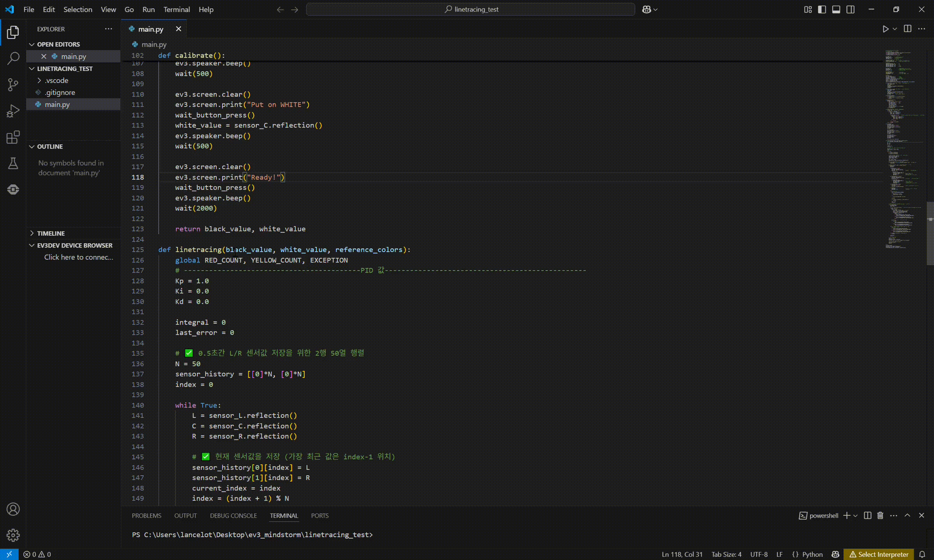Open the run button dropdown arrow
Viewport: 934px width, 560px height.
click(x=895, y=29)
